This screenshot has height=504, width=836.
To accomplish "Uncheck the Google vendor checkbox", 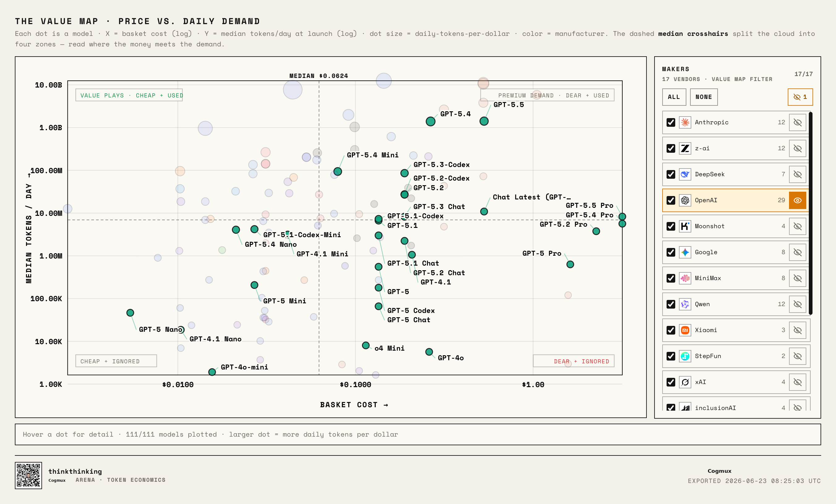I will (x=671, y=252).
